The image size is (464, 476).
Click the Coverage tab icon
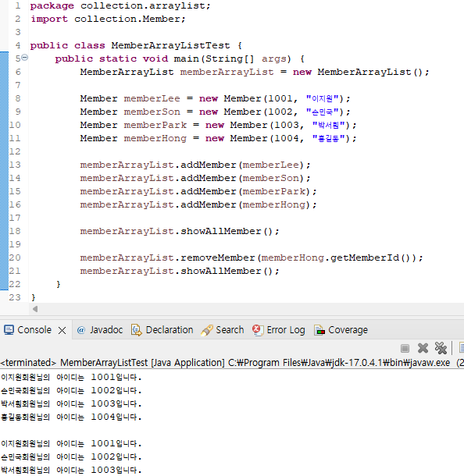tap(319, 330)
